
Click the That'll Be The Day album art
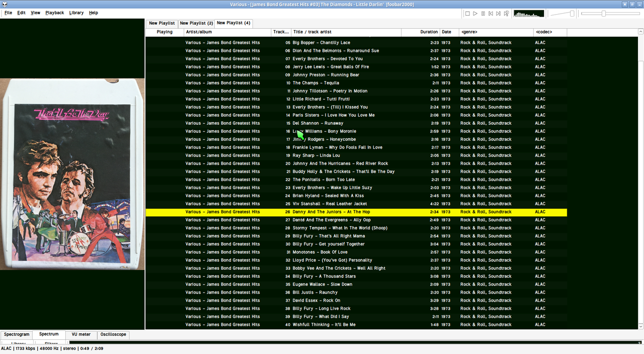point(72,174)
